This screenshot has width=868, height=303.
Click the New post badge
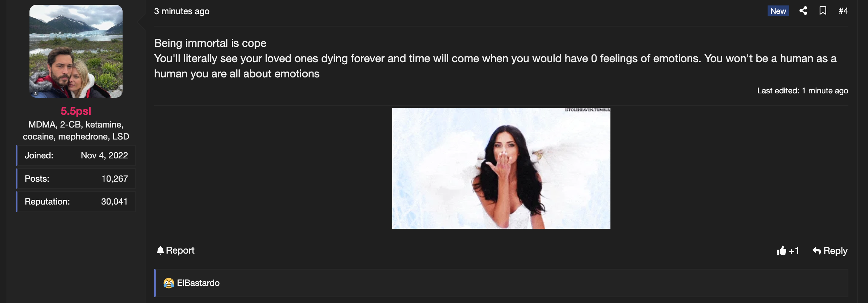click(778, 11)
